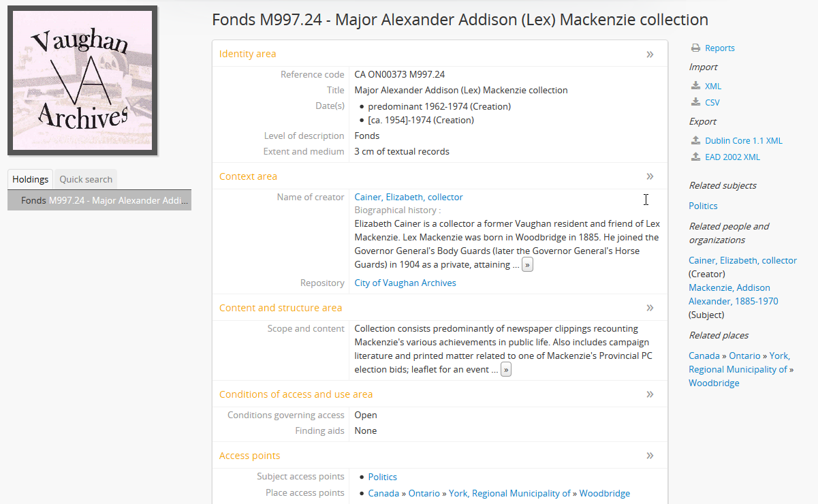Click the Vaughan Archives logo image
This screenshot has width=818, height=504.
tap(82, 80)
